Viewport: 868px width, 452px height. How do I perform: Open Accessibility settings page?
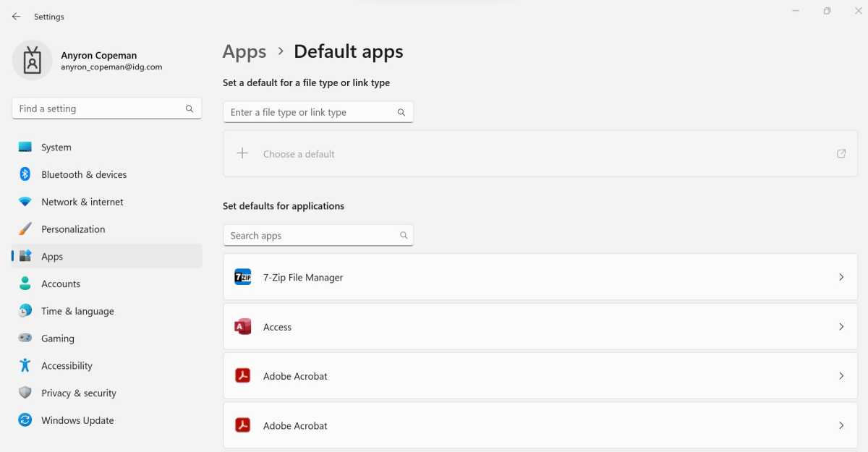coord(107,365)
